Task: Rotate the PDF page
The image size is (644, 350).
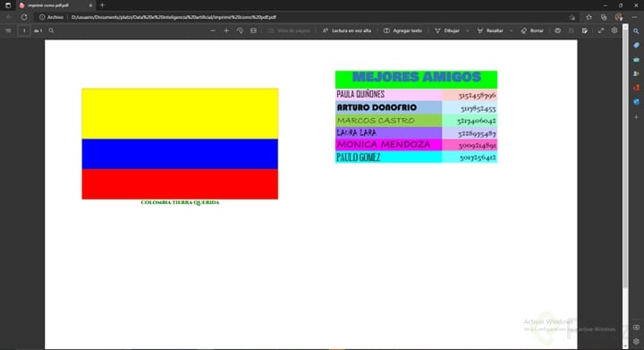Action: 240,30
